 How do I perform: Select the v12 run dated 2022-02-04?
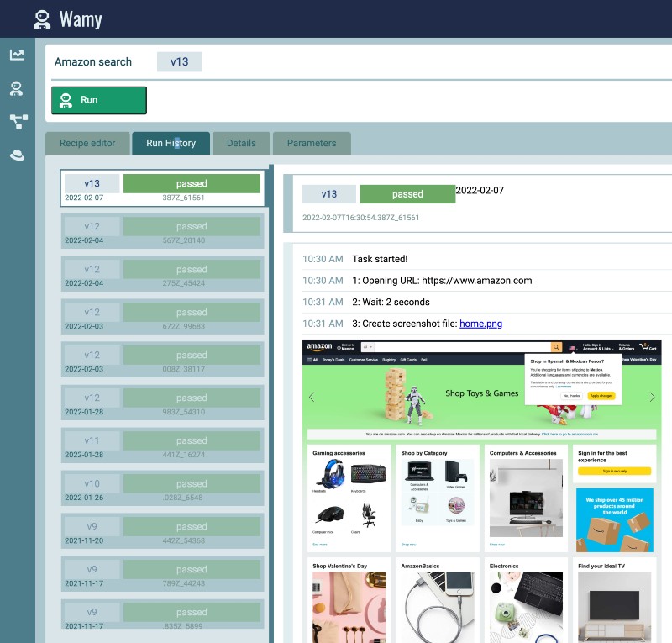161,230
